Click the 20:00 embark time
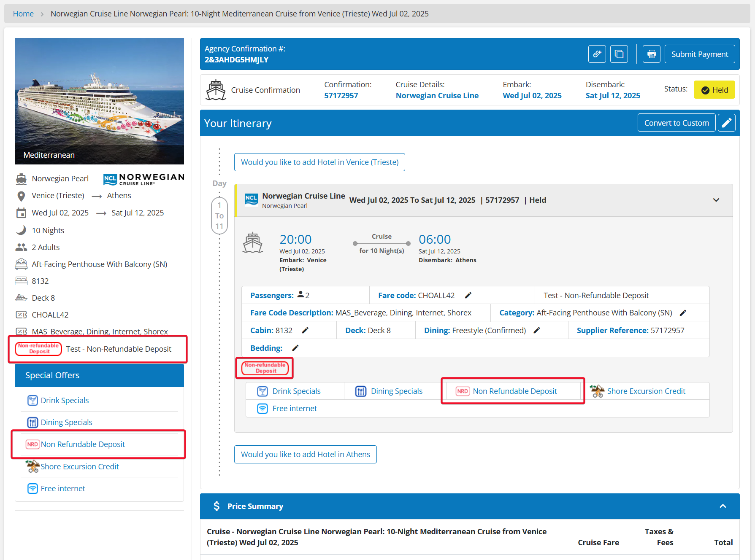 (295, 239)
